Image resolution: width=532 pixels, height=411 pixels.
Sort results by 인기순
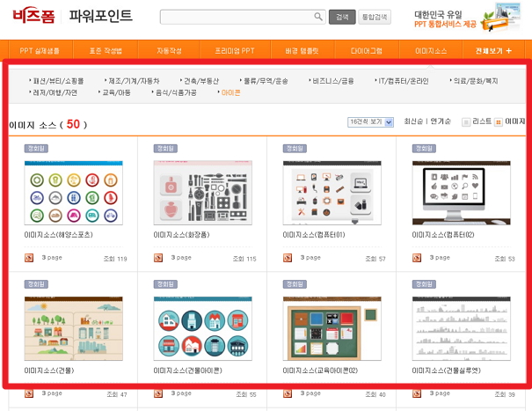(x=440, y=121)
